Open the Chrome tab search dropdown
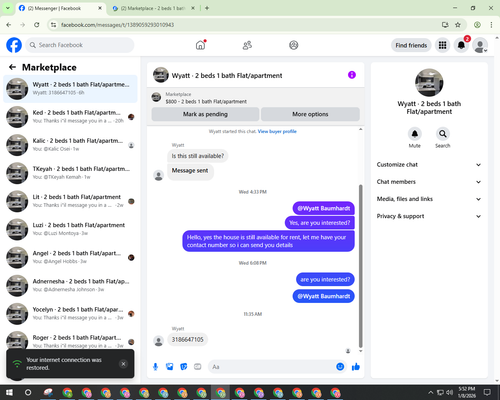 [8, 8]
